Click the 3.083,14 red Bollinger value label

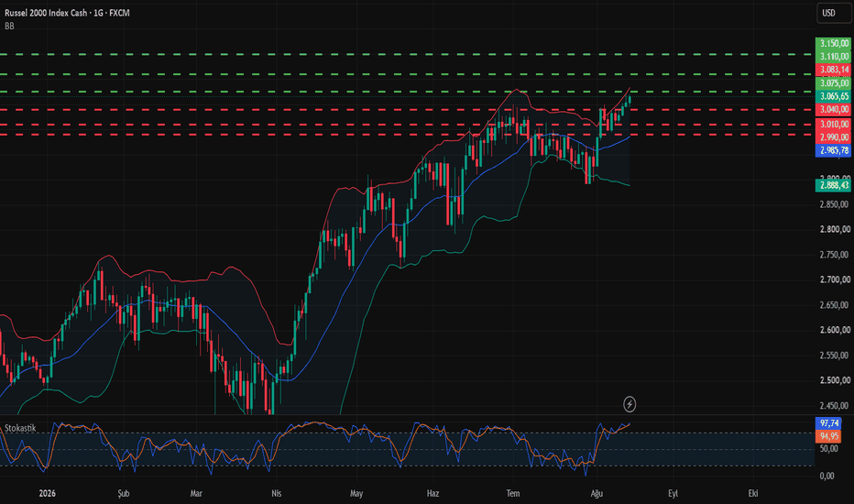tap(833, 70)
